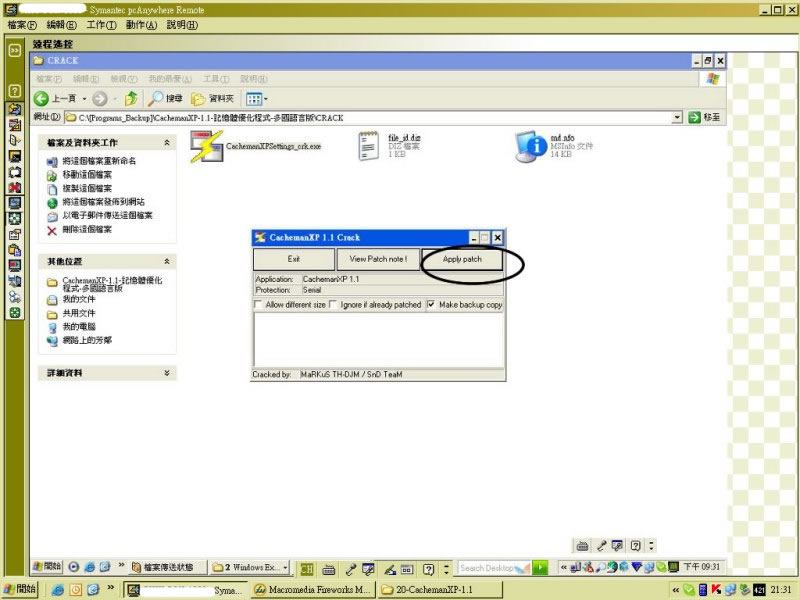Click the remote 開始 Start button
Image resolution: width=800 pixels, height=600 pixels.
(x=47, y=567)
